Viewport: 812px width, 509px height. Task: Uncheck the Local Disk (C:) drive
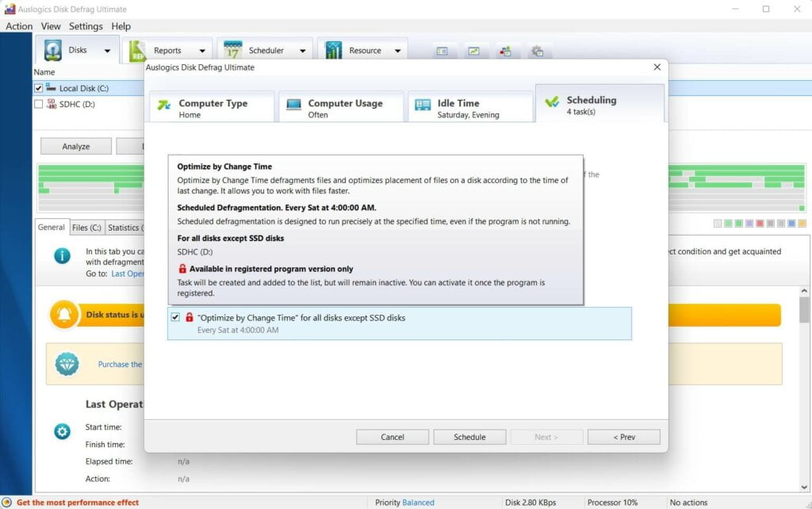pyautogui.click(x=38, y=87)
